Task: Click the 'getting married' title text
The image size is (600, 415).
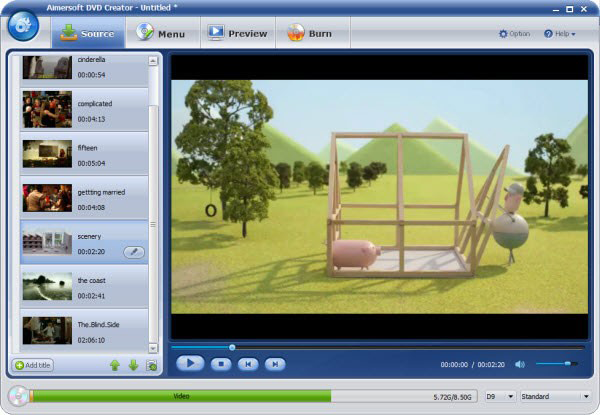Action: point(101,192)
